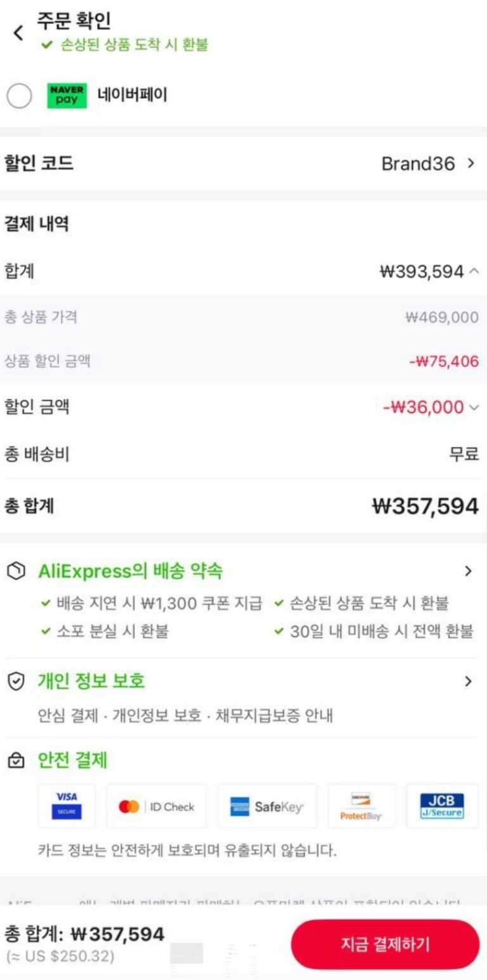The width and height of the screenshot is (487, 980).
Task: Tap the secure payment lock icon
Action: click(16, 760)
